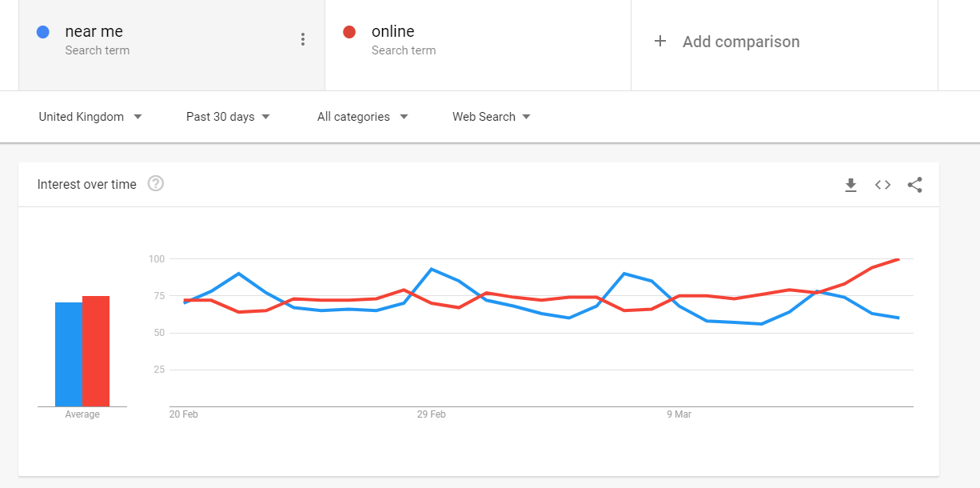
Task: Click the embed code icon
Action: coord(882,185)
